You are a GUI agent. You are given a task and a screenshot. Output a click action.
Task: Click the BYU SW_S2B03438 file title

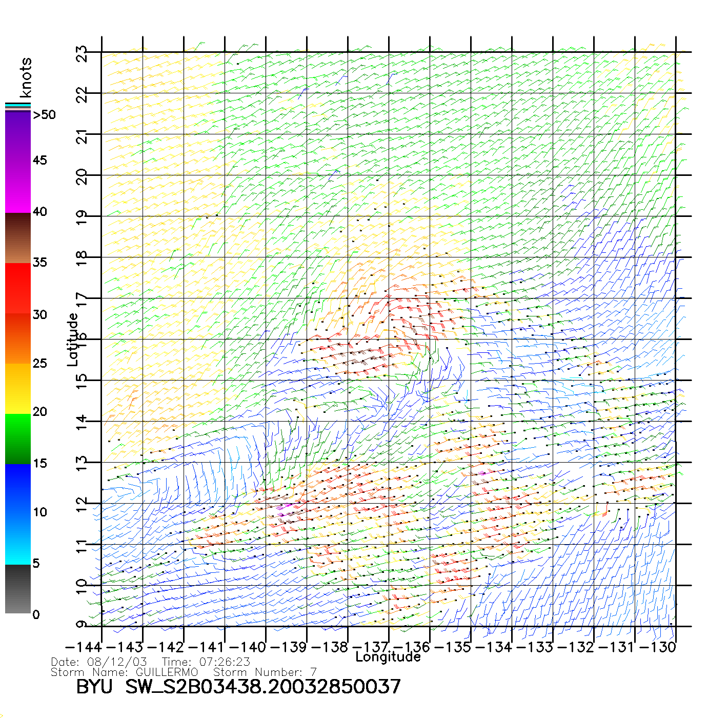click(x=238, y=687)
